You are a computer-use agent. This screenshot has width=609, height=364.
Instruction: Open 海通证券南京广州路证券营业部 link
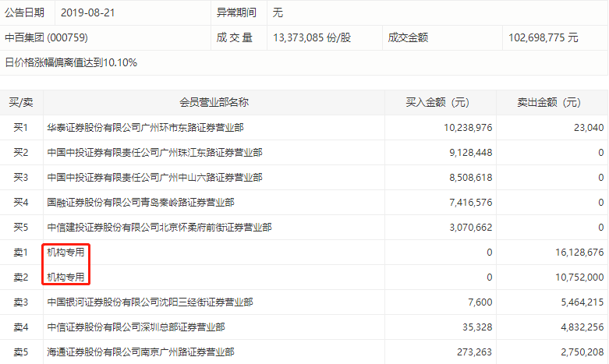[x=140, y=352]
